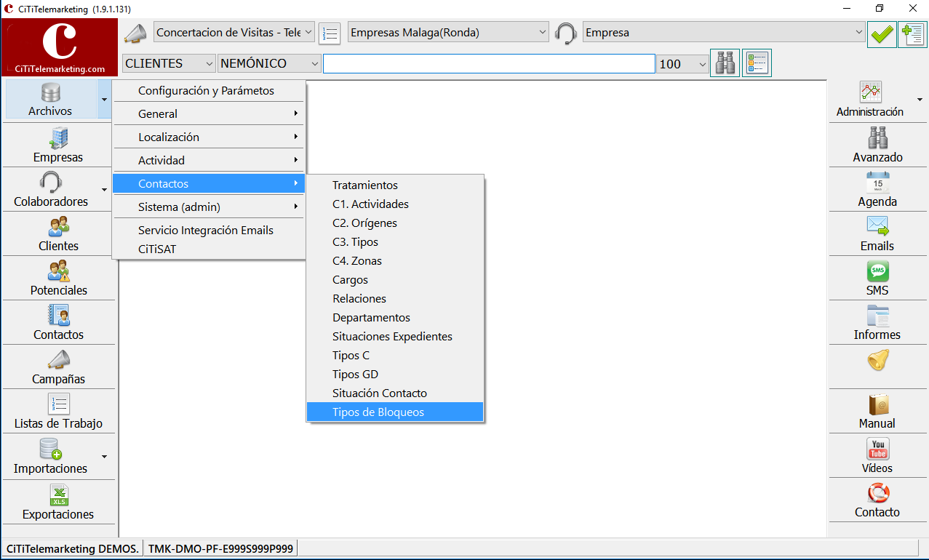This screenshot has height=560, width=929.
Task: Open Exportaciones XLS icon
Action: coord(58,495)
